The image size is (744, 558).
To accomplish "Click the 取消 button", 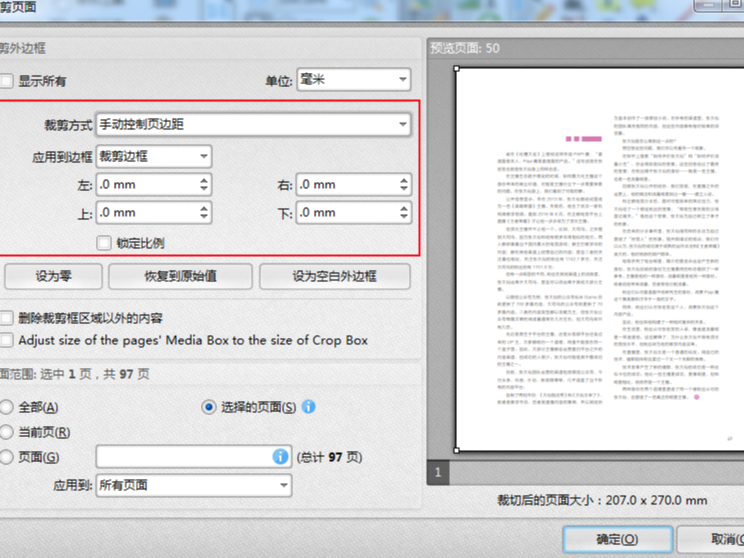I will click(x=712, y=539).
